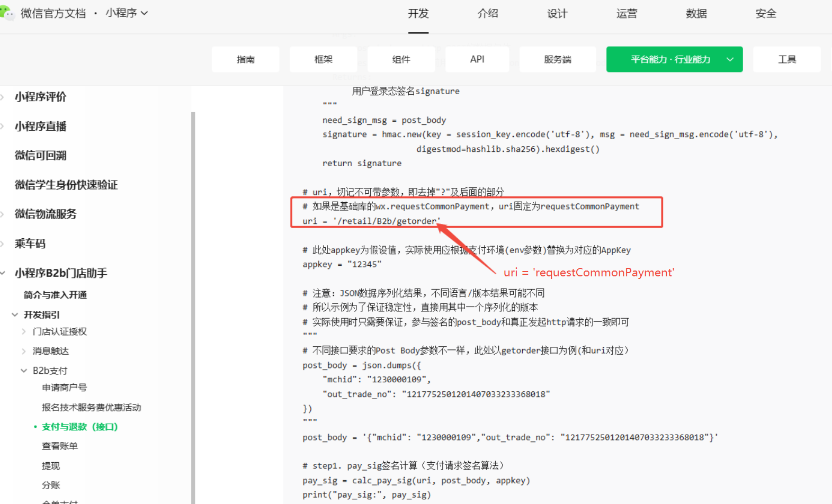This screenshot has height=504, width=832.
Task: Open 支付与退款（接口）page
Action: pyautogui.click(x=80, y=427)
